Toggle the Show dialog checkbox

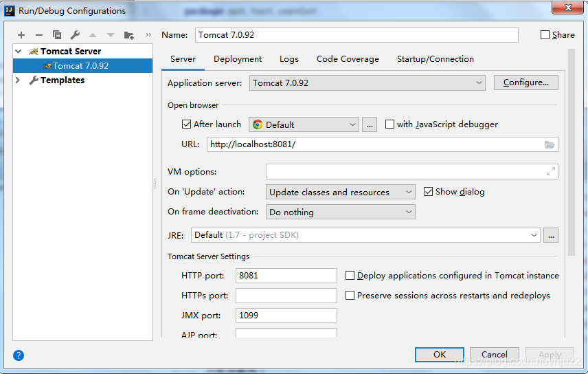click(428, 192)
